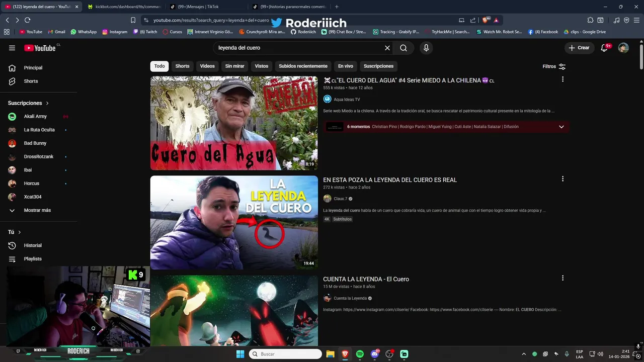The height and width of the screenshot is (362, 644).
Task: Select the Vistos filter chip
Action: click(262, 66)
